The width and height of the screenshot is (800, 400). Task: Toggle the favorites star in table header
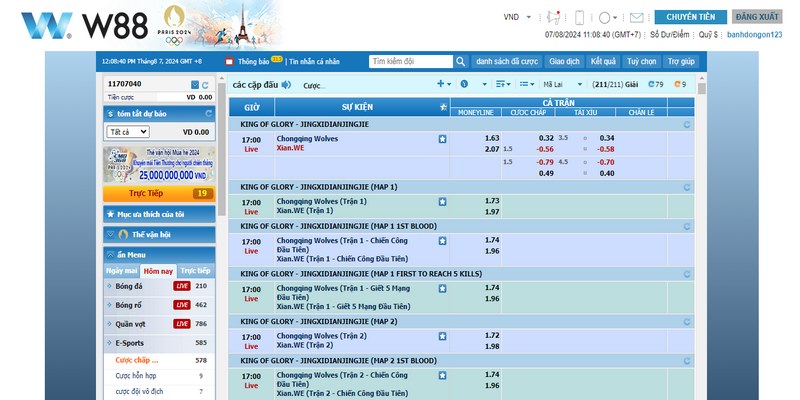click(443, 106)
